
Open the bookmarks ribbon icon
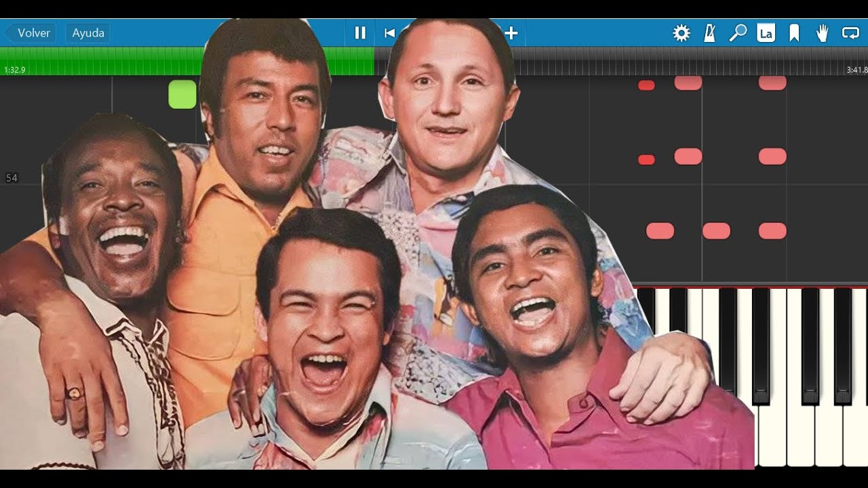click(794, 33)
